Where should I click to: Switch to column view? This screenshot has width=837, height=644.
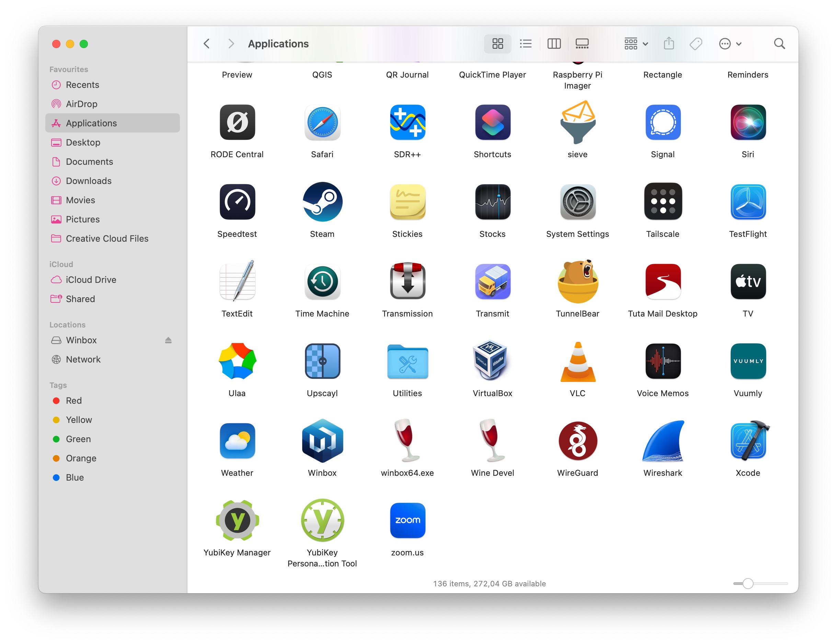(x=554, y=44)
